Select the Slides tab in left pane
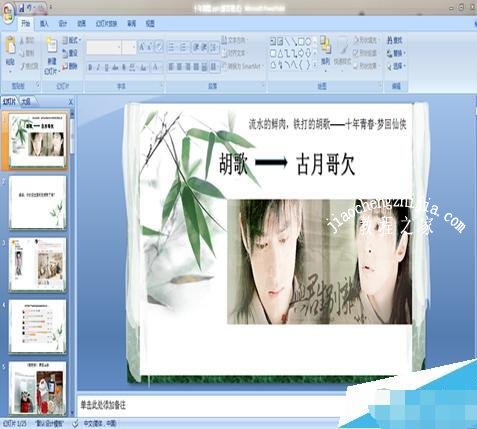 point(9,102)
